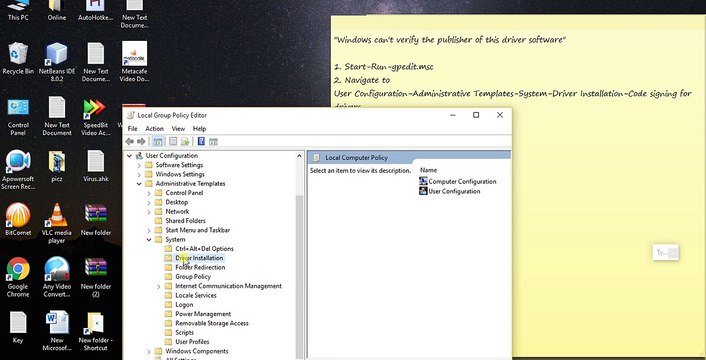Image resolution: width=706 pixels, height=360 pixels.
Task: Select User Configuration in the right pane list
Action: pyautogui.click(x=449, y=191)
